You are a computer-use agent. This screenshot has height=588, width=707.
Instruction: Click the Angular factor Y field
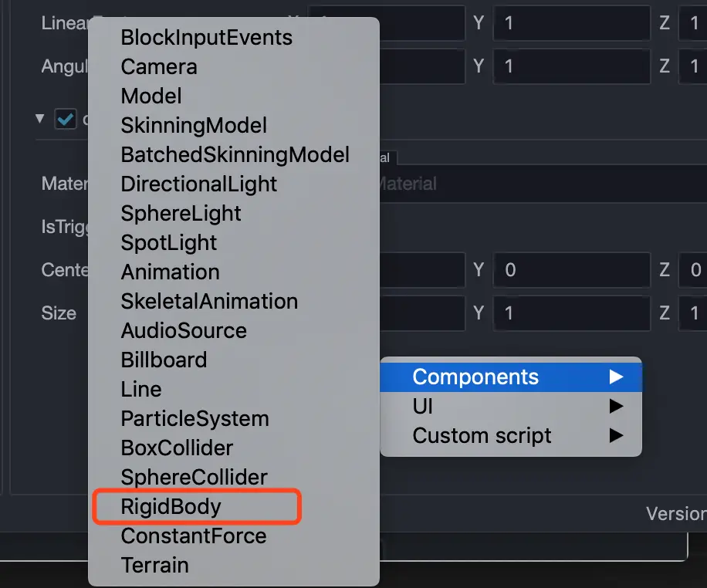[x=571, y=67]
